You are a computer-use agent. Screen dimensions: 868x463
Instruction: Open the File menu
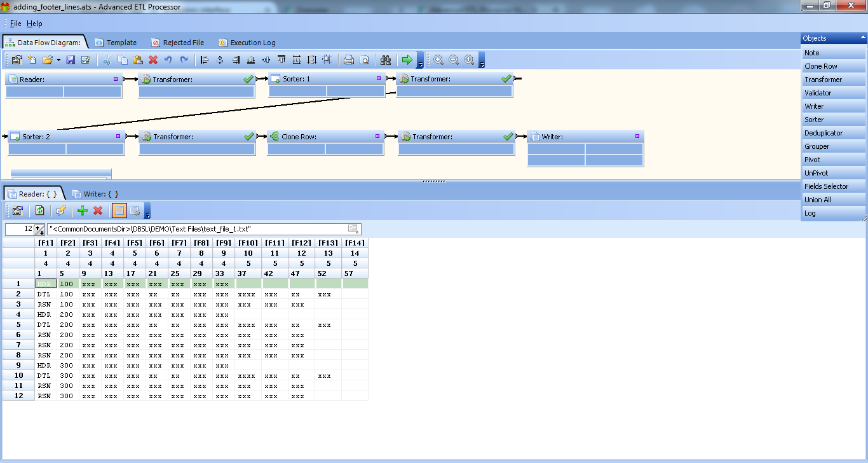coord(16,24)
